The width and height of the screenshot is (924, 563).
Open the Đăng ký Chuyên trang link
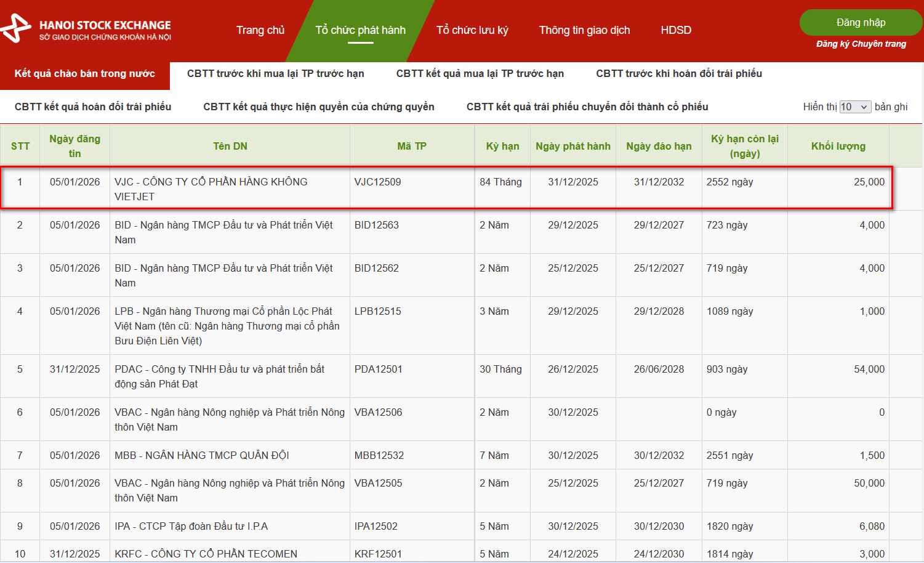tap(861, 44)
